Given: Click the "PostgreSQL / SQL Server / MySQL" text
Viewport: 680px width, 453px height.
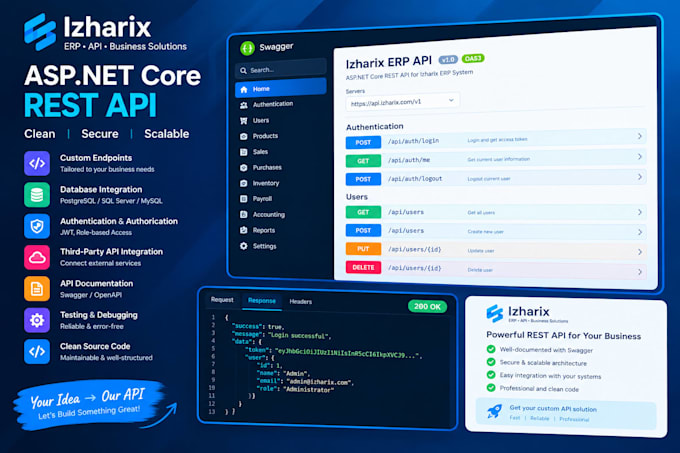Looking at the screenshot, I should click(x=111, y=201).
